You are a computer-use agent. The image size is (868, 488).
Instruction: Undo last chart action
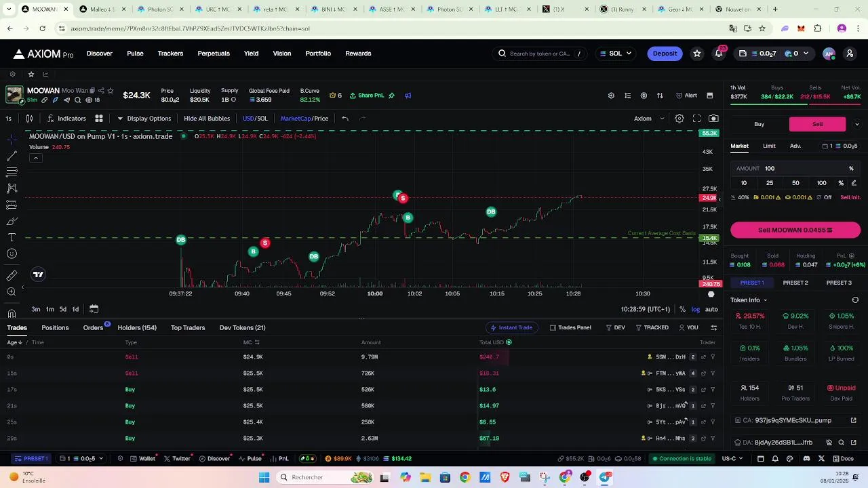tap(345, 119)
